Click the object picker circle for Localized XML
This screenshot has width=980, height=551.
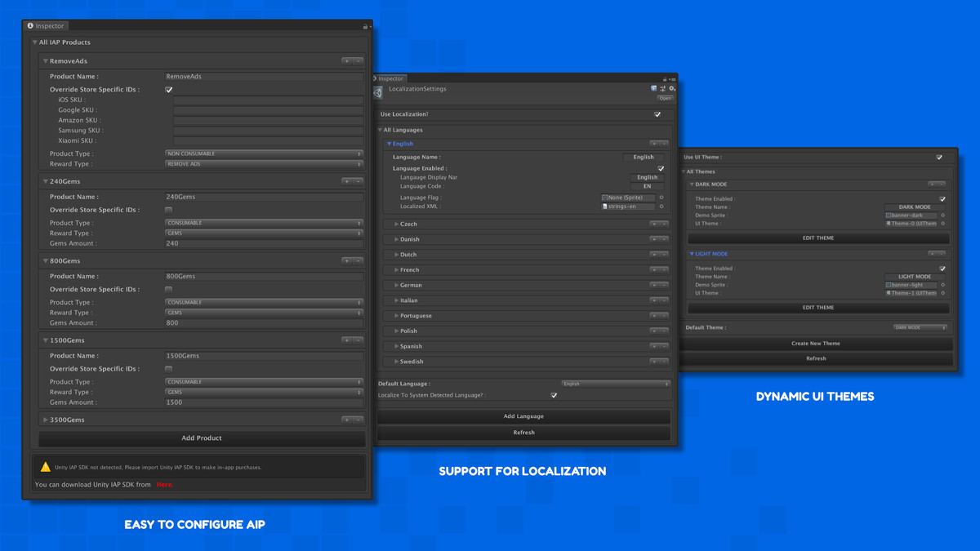coord(661,207)
